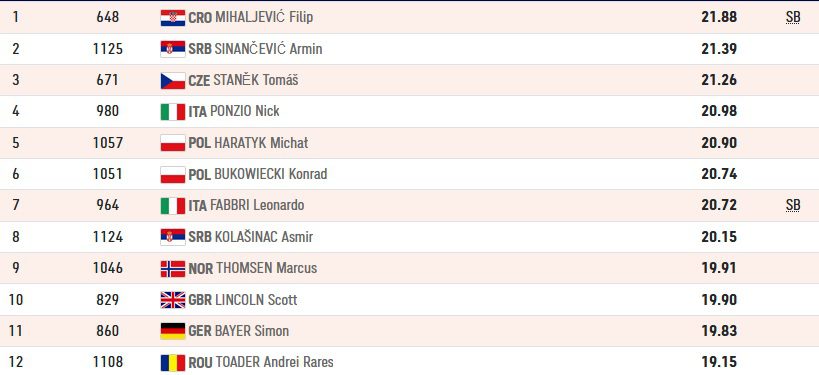Click the Germany flag icon

tap(173, 331)
